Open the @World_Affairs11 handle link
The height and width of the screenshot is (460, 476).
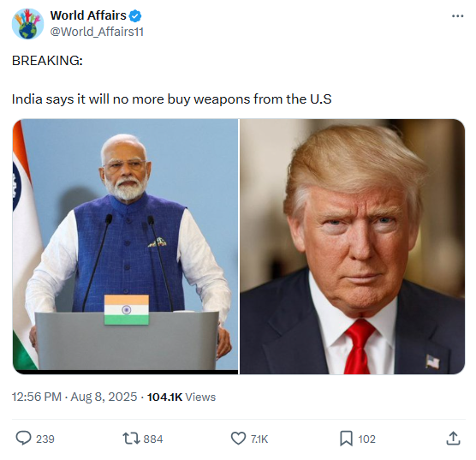(x=97, y=32)
